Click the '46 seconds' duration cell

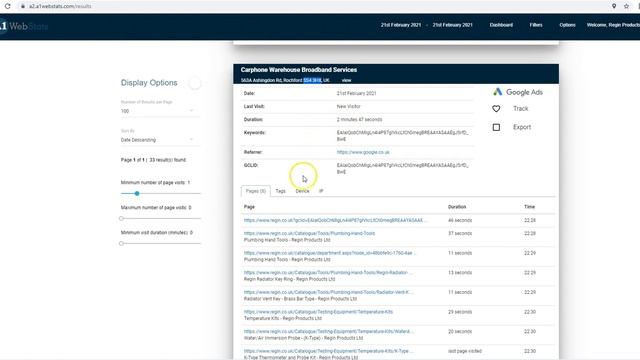click(460, 220)
